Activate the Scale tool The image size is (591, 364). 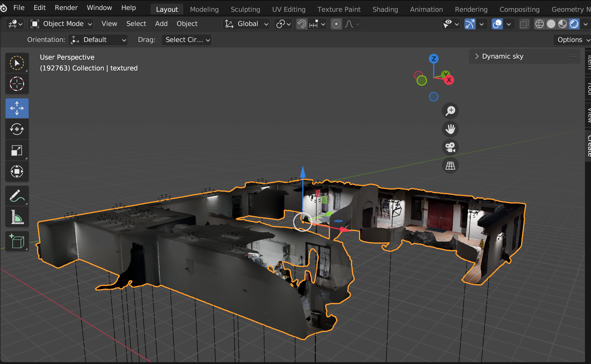point(17,151)
